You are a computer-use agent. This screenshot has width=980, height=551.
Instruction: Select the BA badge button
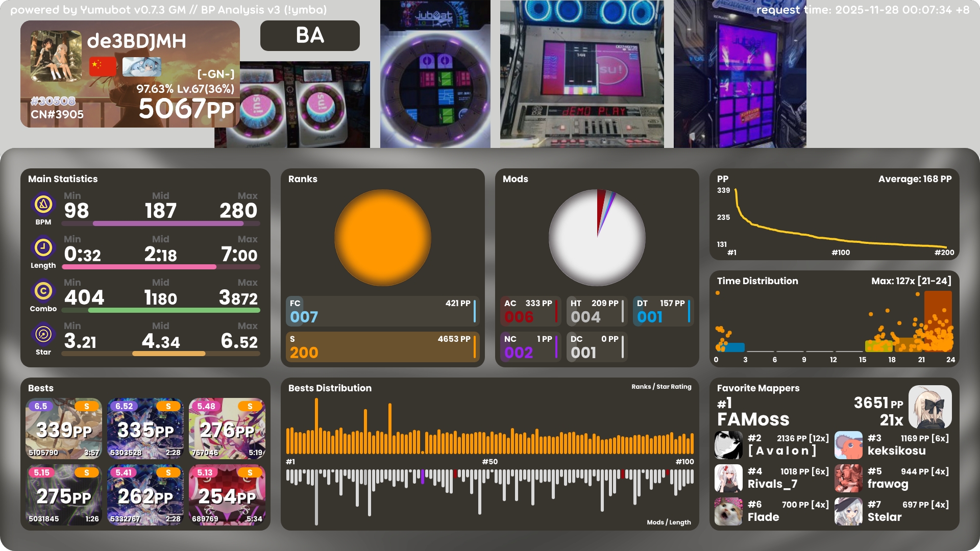pyautogui.click(x=310, y=36)
